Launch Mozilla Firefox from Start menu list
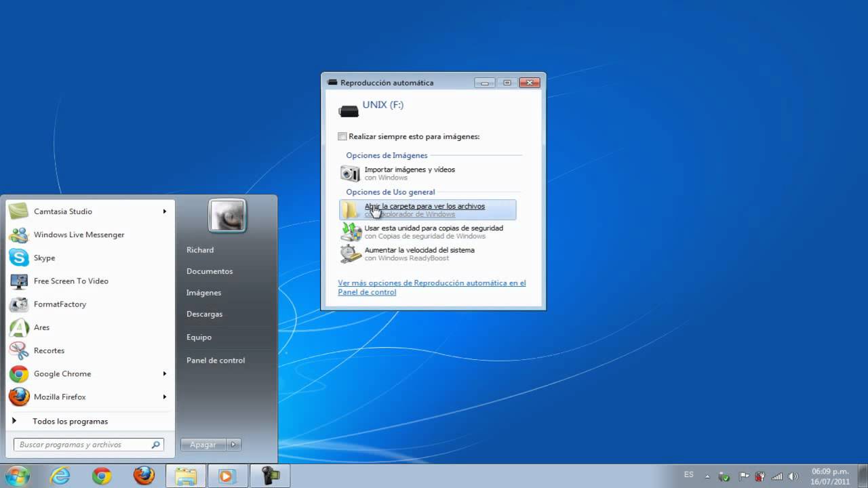Screen dimensions: 868x488 click(x=89, y=396)
